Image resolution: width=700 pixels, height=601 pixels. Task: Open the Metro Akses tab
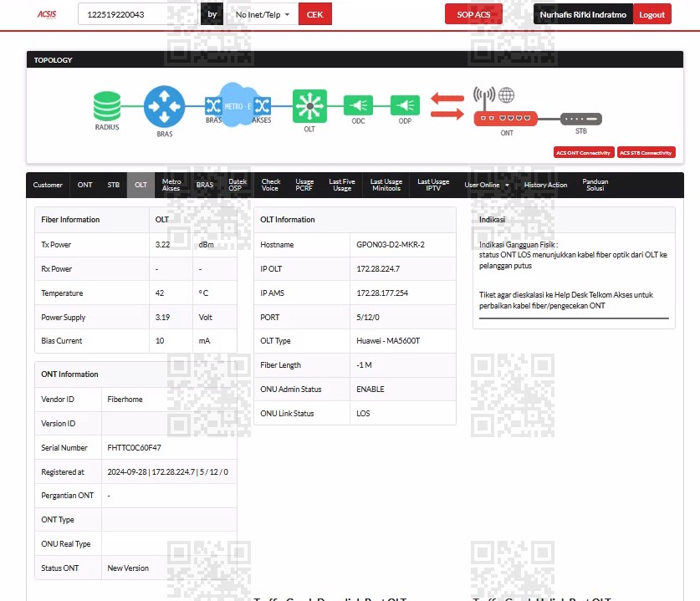(x=171, y=185)
